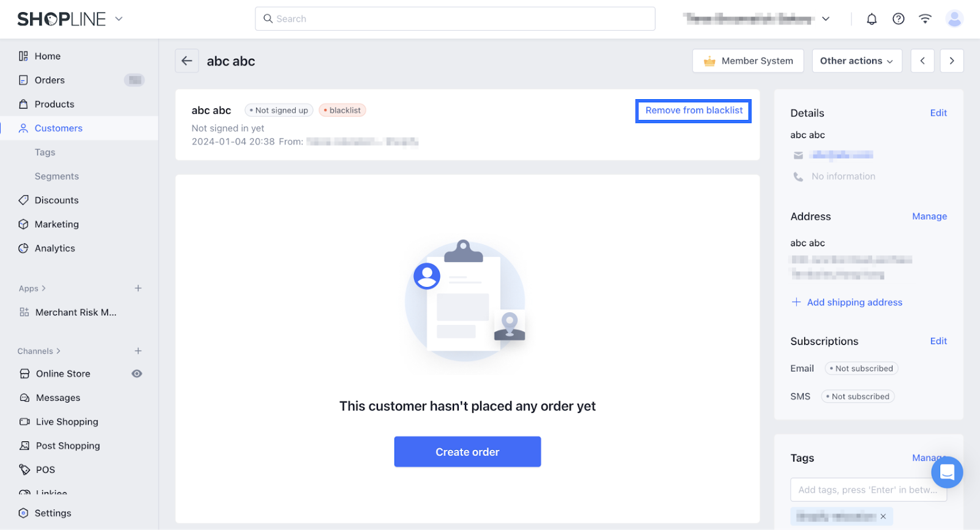
Task: Expand the Apps section
Action: 32,289
